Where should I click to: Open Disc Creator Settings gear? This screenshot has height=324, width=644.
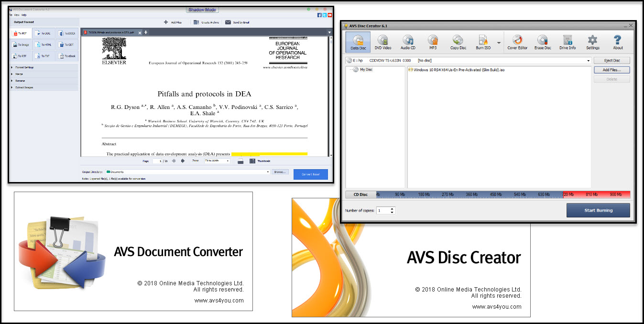(x=592, y=42)
